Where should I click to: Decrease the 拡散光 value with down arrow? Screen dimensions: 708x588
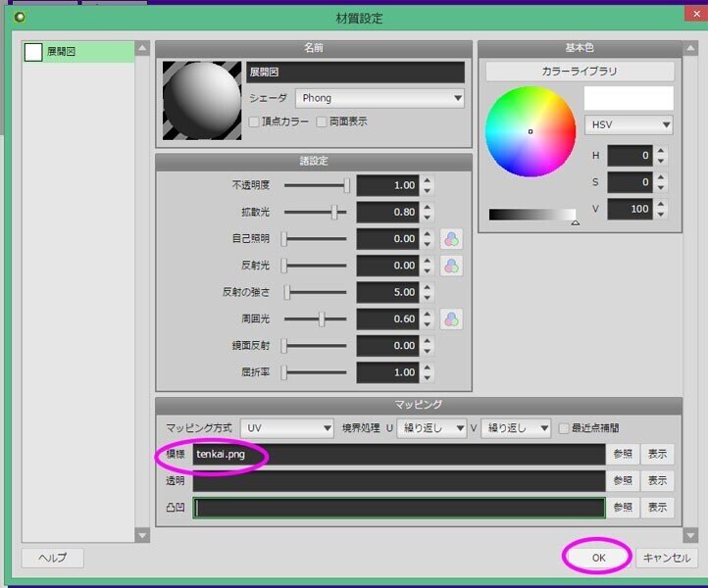click(x=428, y=218)
